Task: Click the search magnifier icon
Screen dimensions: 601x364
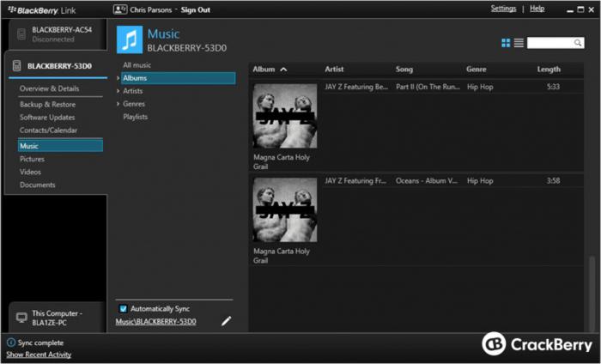Action: tap(578, 43)
